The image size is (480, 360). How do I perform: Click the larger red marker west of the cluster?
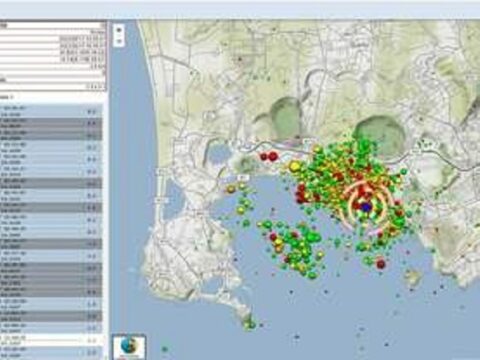click(273, 156)
